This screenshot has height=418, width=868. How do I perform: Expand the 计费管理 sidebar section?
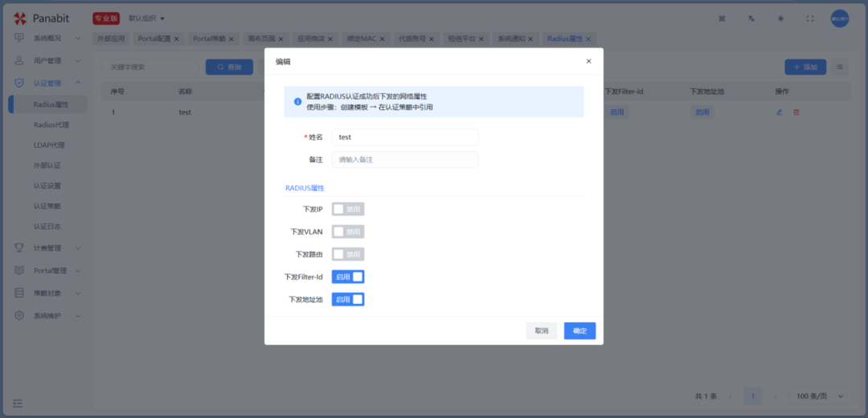[78, 248]
